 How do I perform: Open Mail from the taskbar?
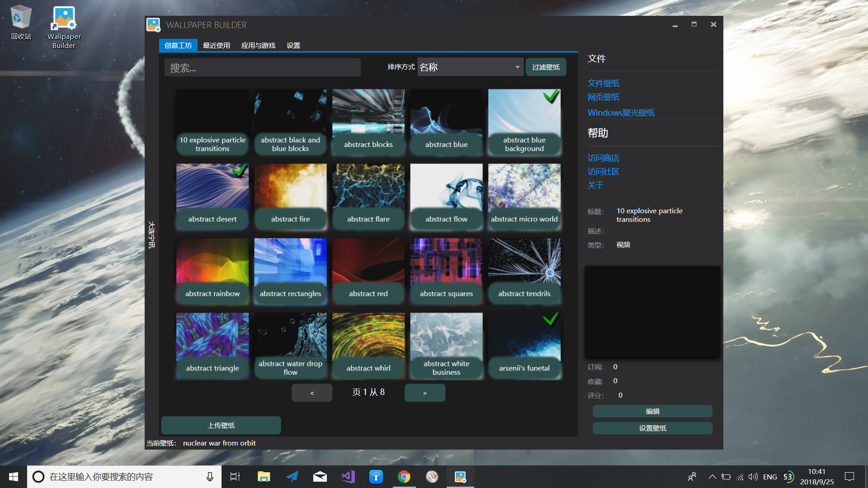pyautogui.click(x=320, y=477)
